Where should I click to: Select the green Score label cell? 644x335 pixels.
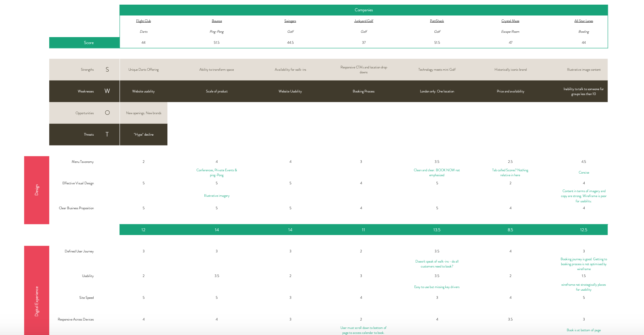click(84, 43)
